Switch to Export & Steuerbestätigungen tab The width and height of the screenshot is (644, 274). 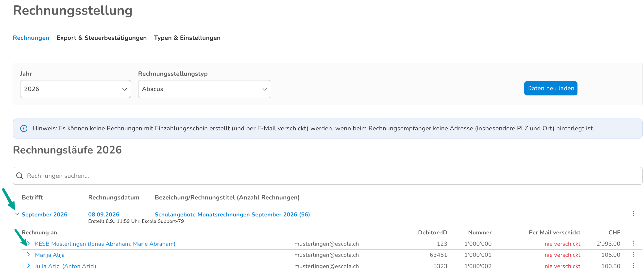[x=102, y=38]
